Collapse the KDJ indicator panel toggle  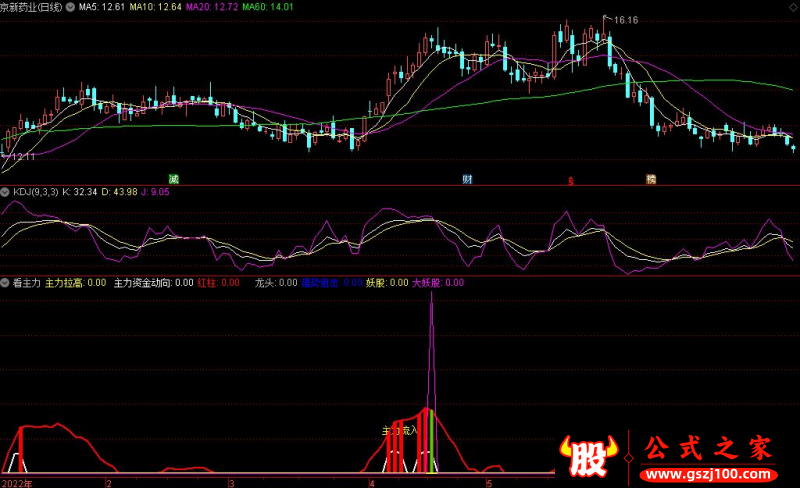[x=5, y=190]
